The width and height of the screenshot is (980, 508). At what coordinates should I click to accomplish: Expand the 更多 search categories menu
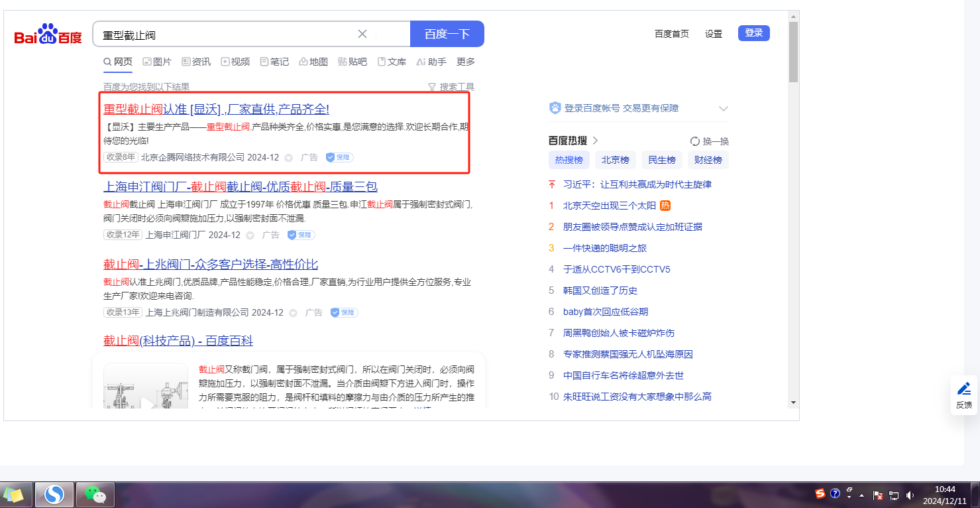pyautogui.click(x=466, y=62)
